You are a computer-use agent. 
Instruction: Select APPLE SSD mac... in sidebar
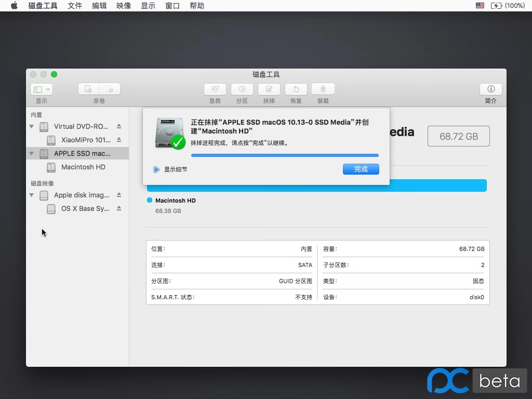77,154
